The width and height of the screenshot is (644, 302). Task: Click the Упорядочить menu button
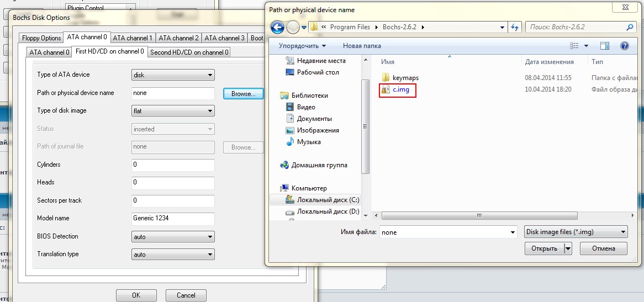(x=302, y=46)
